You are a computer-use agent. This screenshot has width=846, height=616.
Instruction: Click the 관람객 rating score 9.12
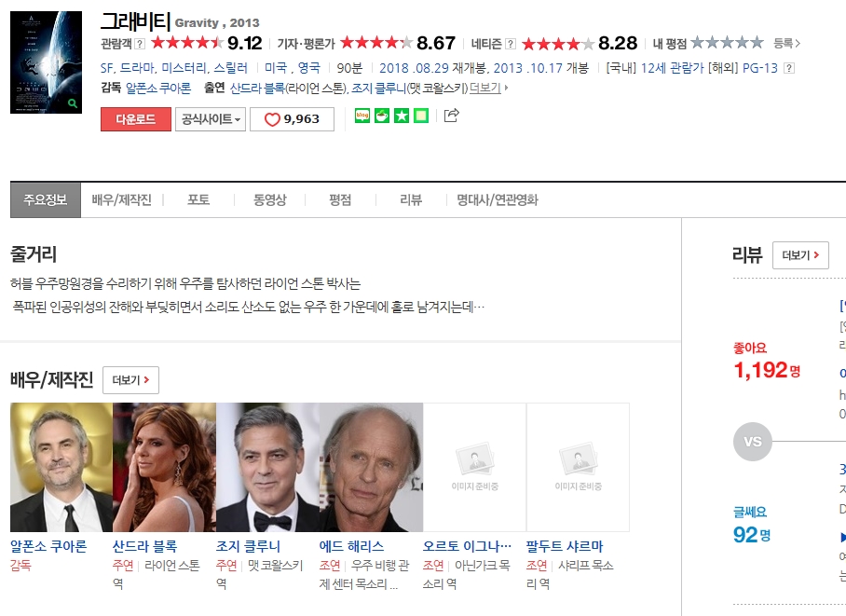(x=244, y=43)
